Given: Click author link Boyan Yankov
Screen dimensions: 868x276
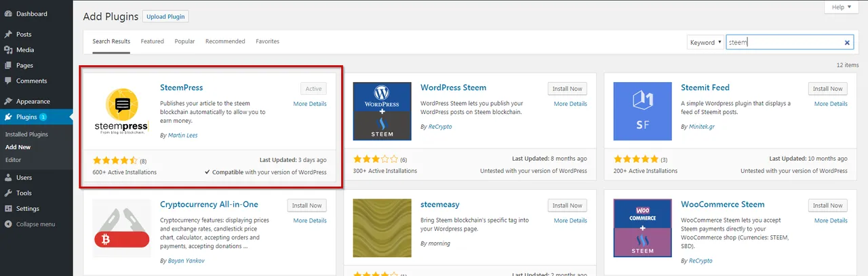Looking at the screenshot, I should pyautogui.click(x=186, y=260).
